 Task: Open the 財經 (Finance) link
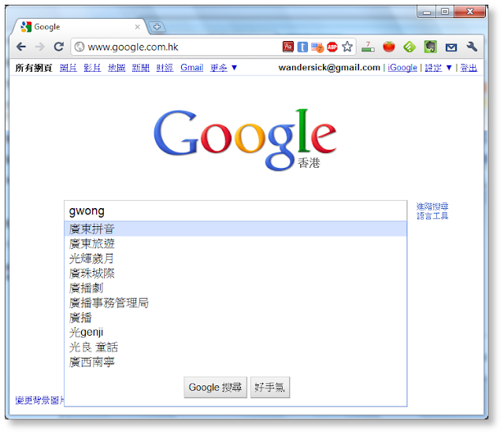click(x=165, y=68)
